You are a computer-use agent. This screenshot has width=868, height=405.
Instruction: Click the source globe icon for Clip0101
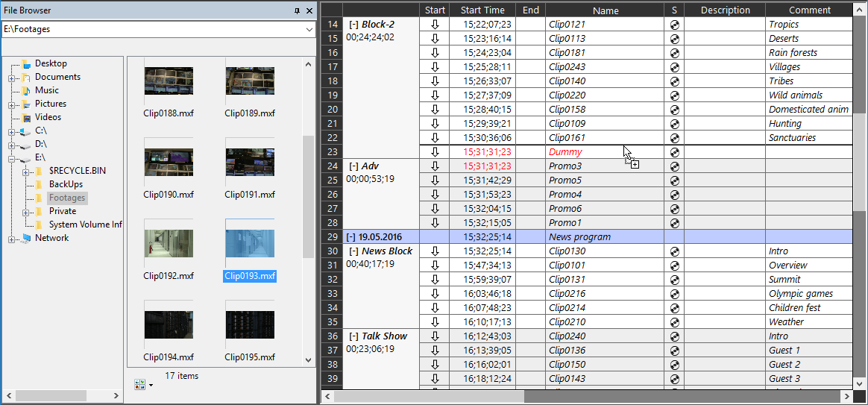674,266
